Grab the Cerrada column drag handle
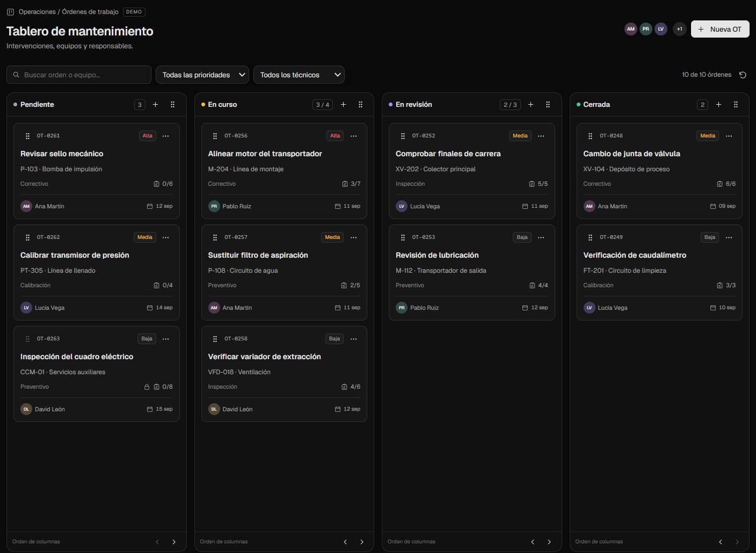The image size is (756, 553). [x=736, y=105]
